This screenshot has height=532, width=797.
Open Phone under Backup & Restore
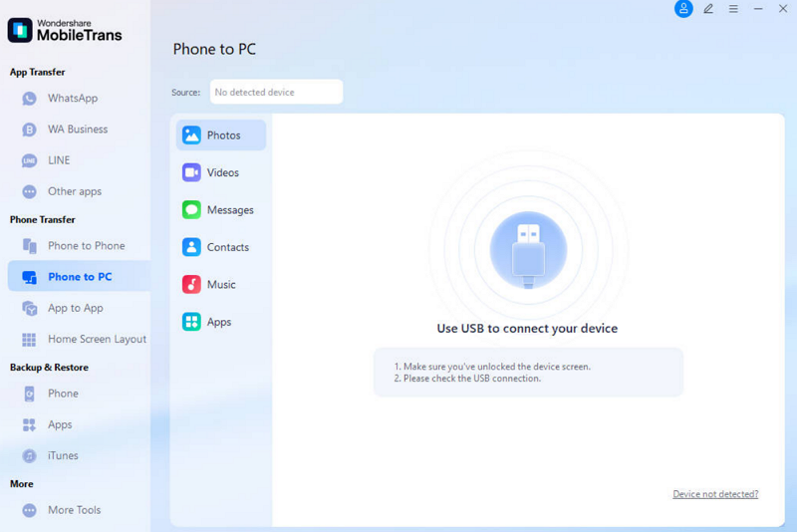(x=63, y=394)
